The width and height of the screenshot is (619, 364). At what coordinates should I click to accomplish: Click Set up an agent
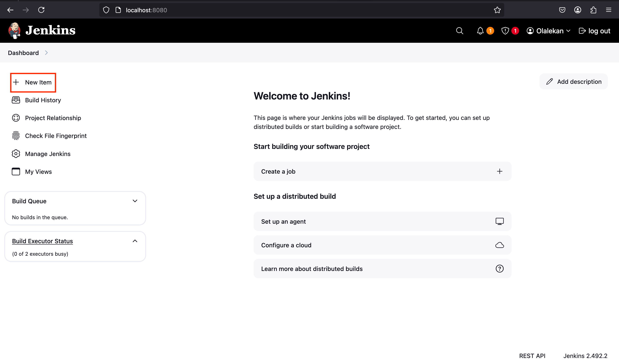pyautogui.click(x=382, y=222)
